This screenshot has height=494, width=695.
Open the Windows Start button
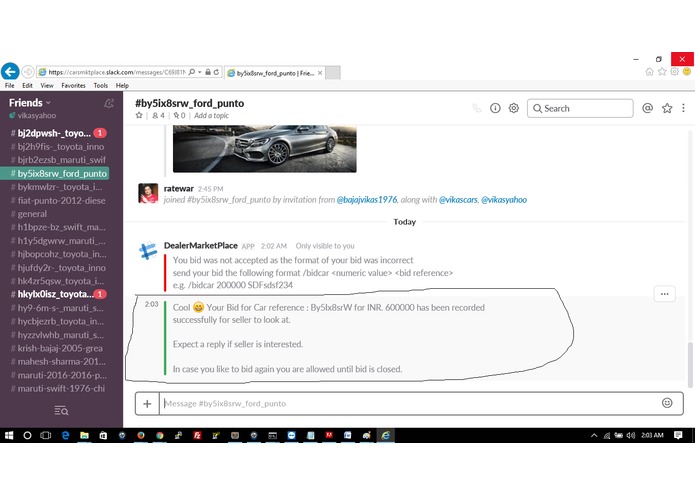(x=9, y=436)
